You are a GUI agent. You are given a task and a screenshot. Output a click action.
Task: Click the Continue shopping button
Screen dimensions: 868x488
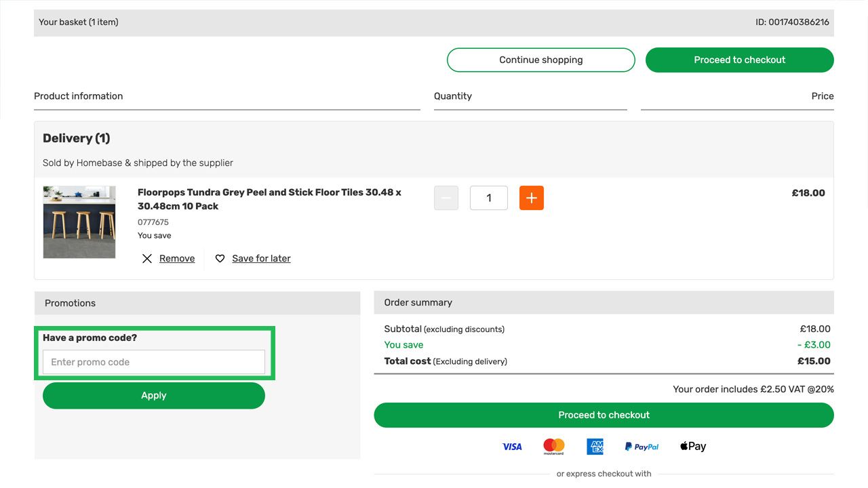[x=540, y=60]
